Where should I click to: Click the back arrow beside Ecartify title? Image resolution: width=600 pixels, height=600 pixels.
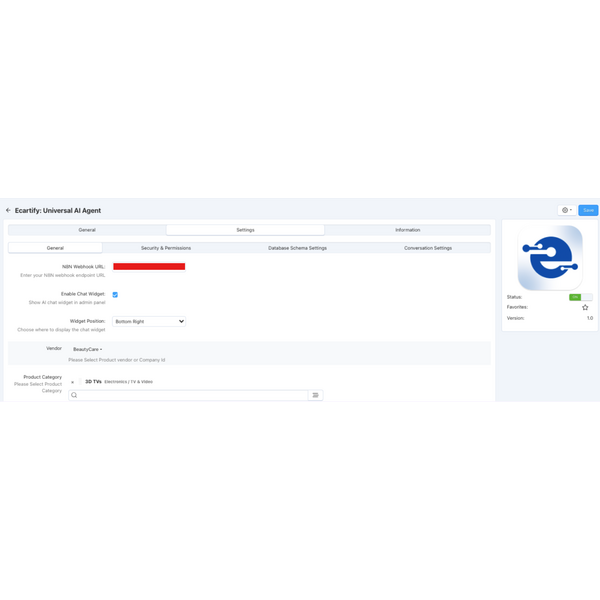tap(8, 211)
